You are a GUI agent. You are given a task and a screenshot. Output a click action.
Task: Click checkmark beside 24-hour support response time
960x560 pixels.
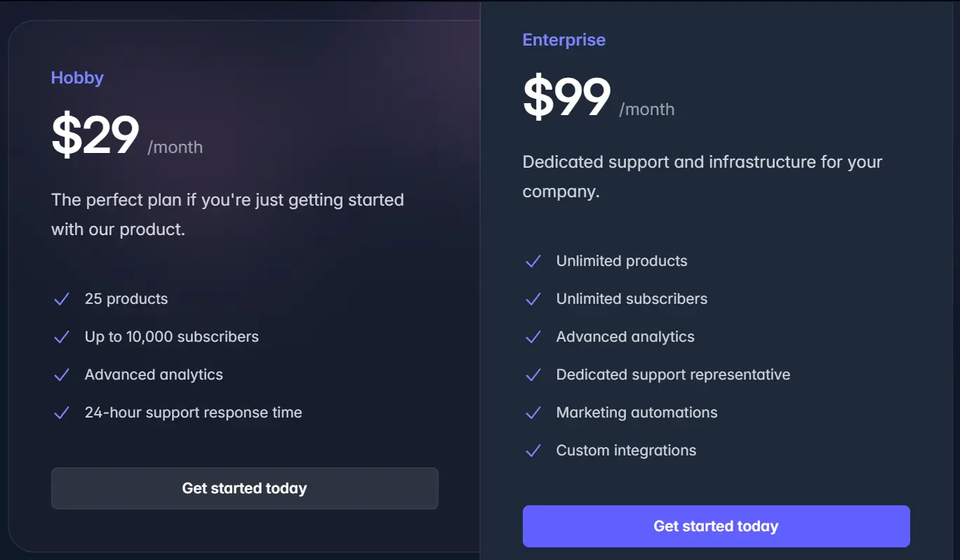62,413
